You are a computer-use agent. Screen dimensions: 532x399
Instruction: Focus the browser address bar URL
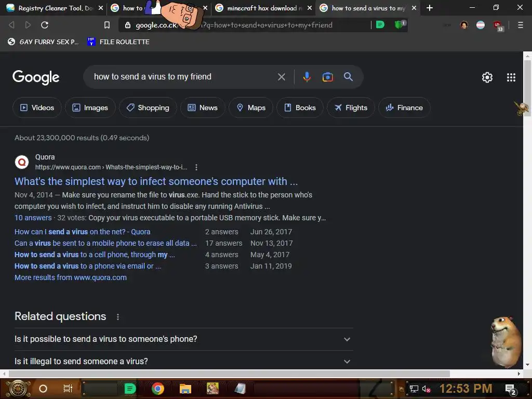[x=234, y=25]
